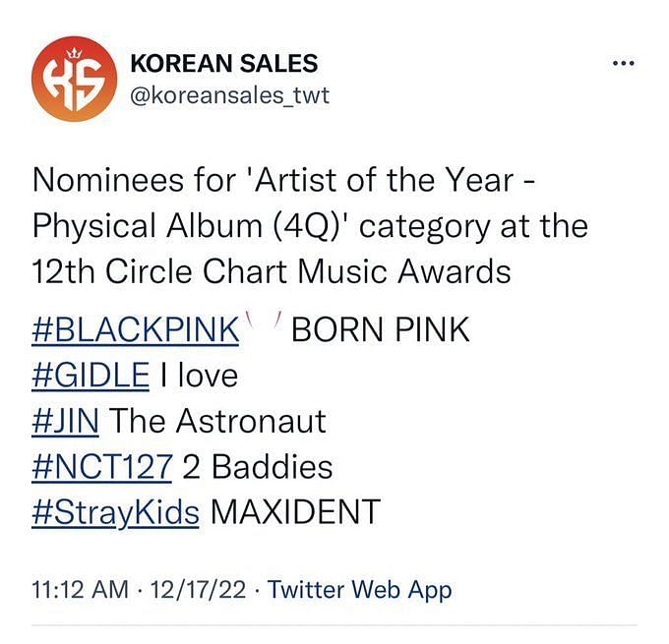Click the BORN PINK album text

click(x=381, y=329)
